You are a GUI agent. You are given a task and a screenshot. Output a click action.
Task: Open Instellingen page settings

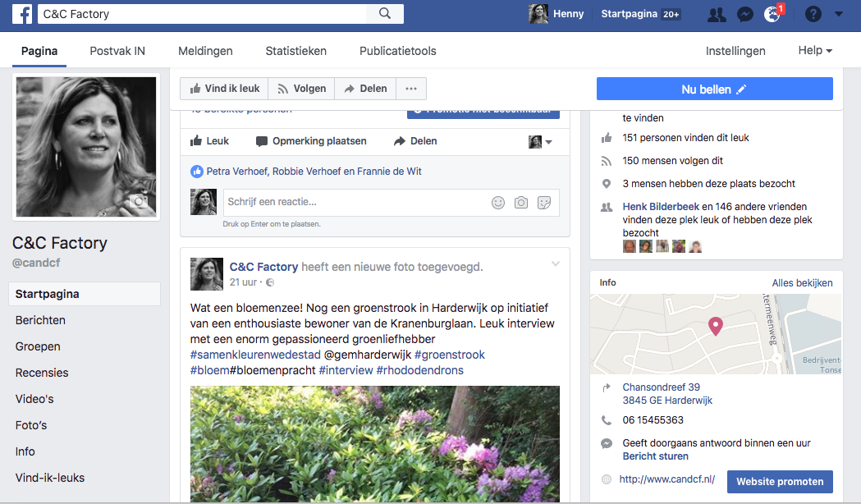coord(735,51)
